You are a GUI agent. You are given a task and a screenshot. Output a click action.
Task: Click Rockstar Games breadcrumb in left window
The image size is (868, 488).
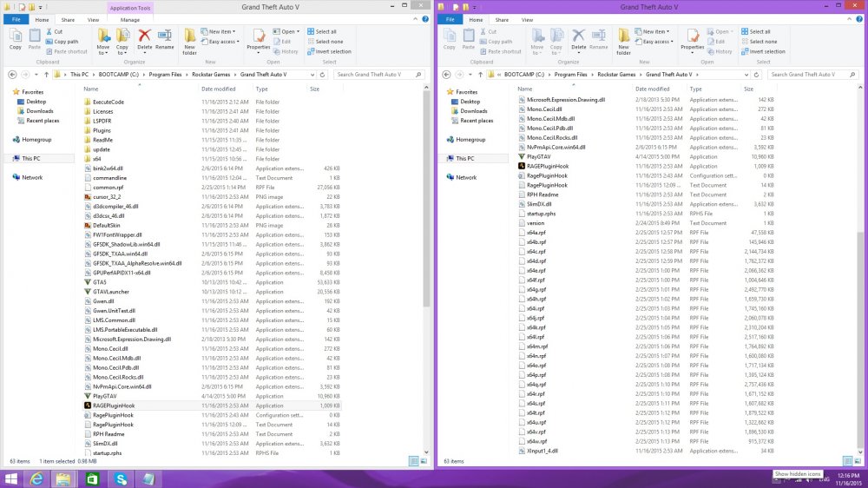[211, 74]
